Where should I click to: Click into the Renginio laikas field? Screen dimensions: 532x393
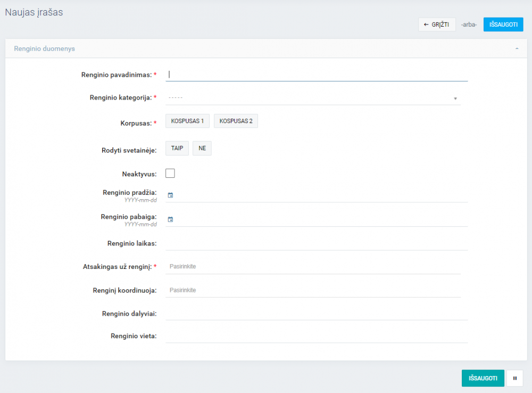tap(317, 243)
